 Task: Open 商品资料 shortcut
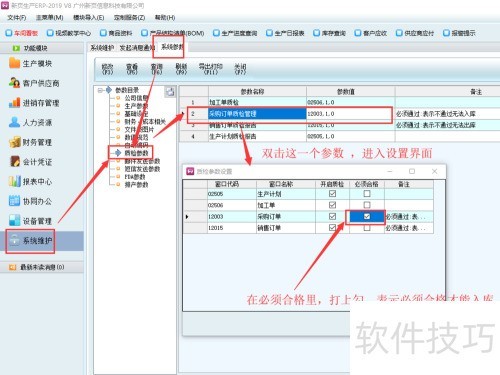coord(116,33)
